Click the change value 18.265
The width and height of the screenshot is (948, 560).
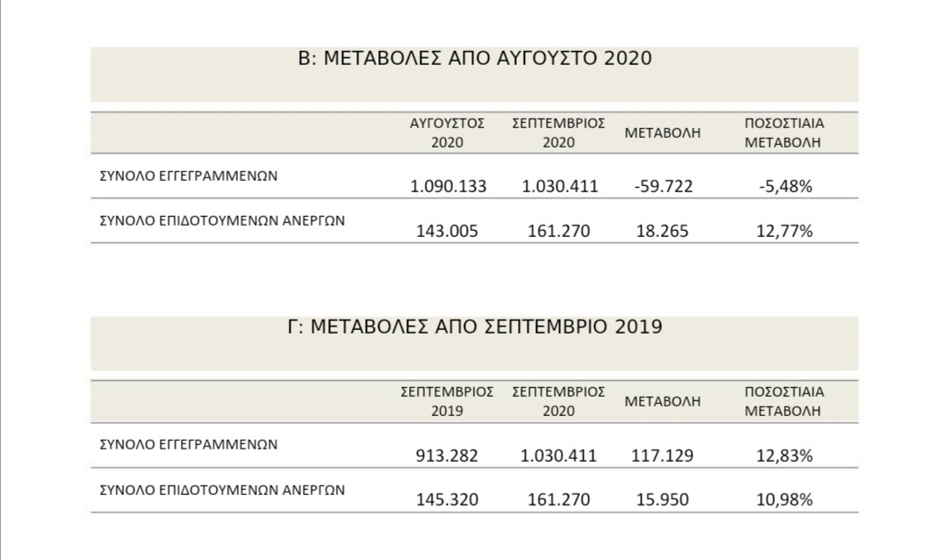pos(663,232)
